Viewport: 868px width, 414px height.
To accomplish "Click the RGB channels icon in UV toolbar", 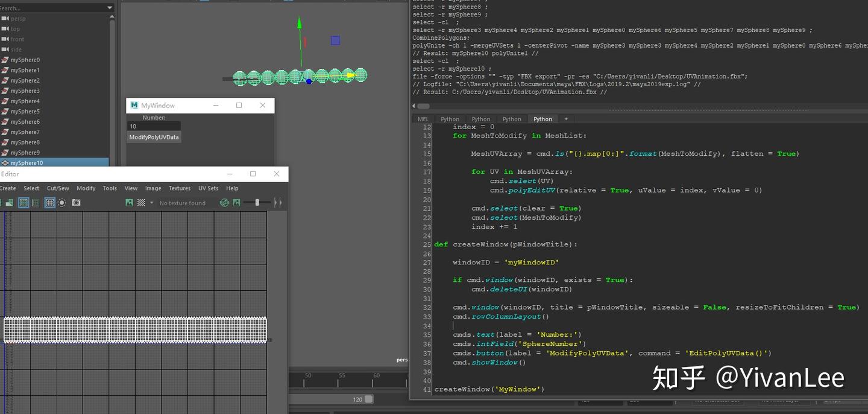I will click(x=225, y=203).
